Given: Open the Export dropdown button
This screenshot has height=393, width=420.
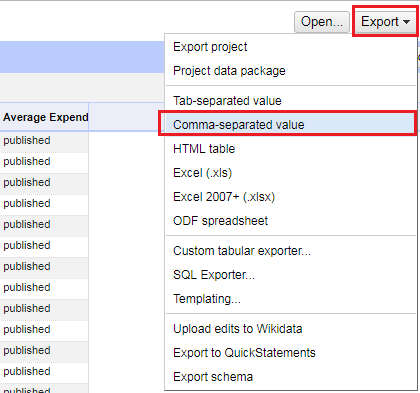Looking at the screenshot, I should pyautogui.click(x=385, y=22).
